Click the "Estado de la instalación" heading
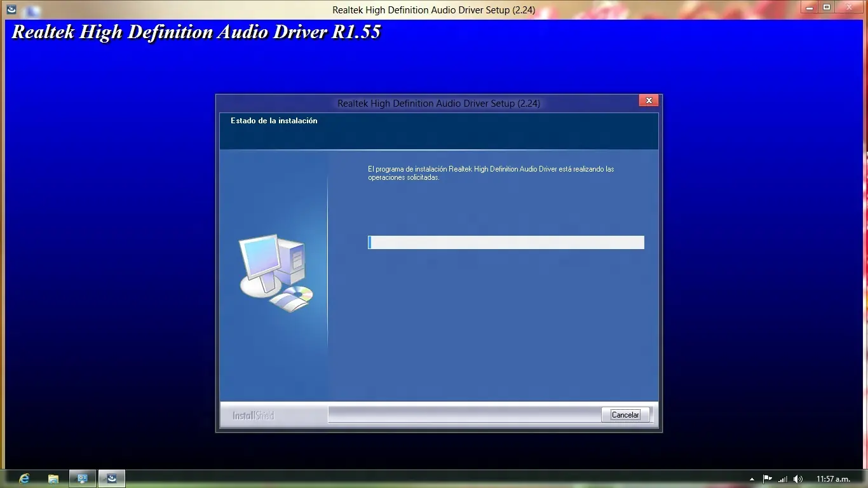868x488 pixels. click(274, 121)
